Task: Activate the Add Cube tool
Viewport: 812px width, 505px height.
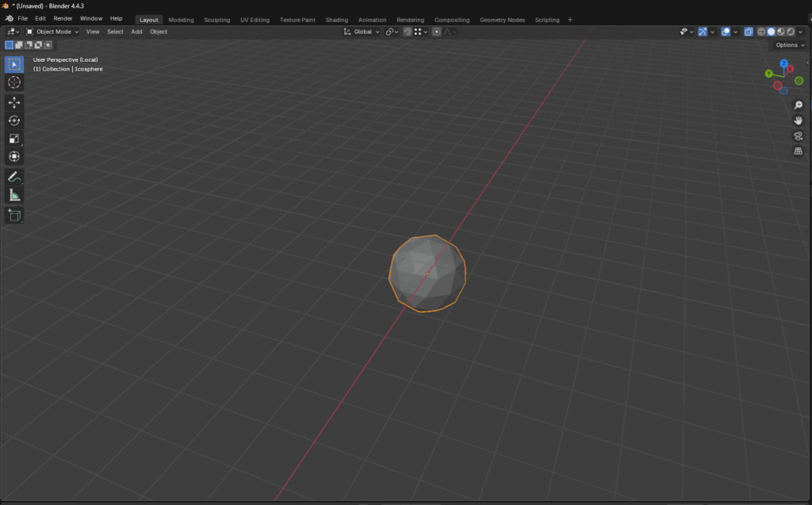Action: (x=14, y=216)
